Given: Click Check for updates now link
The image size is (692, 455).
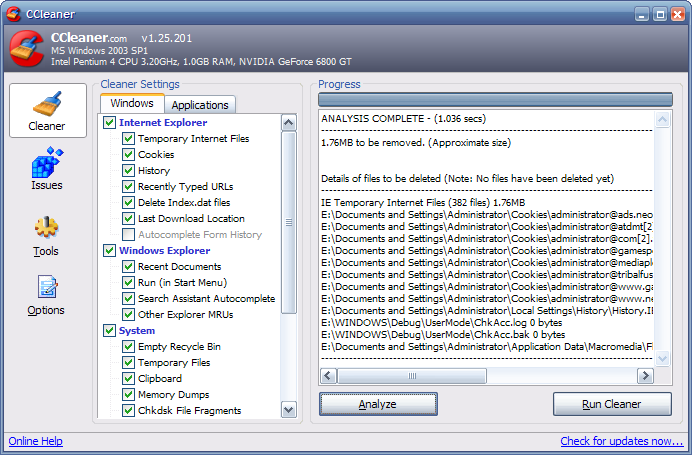Looking at the screenshot, I should 621,441.
